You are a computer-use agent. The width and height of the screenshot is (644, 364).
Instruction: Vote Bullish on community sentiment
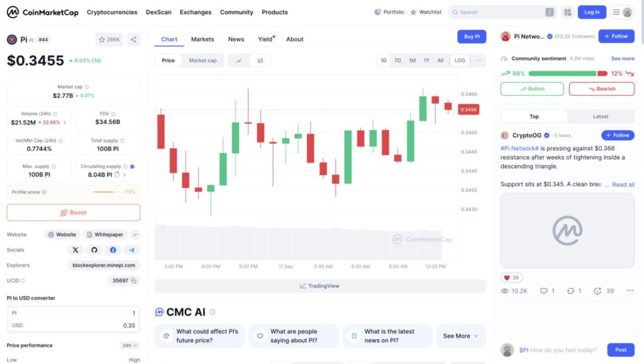tap(532, 89)
